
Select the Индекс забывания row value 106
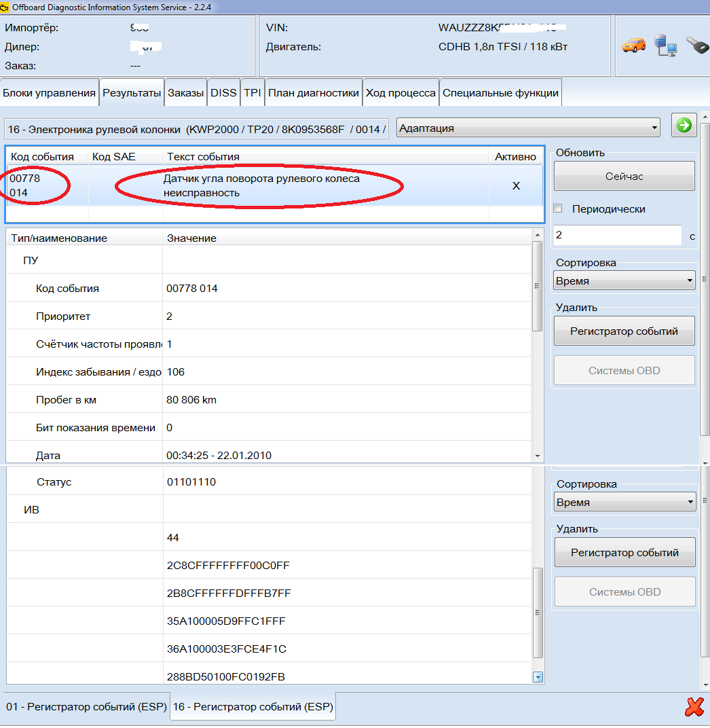coord(175,372)
